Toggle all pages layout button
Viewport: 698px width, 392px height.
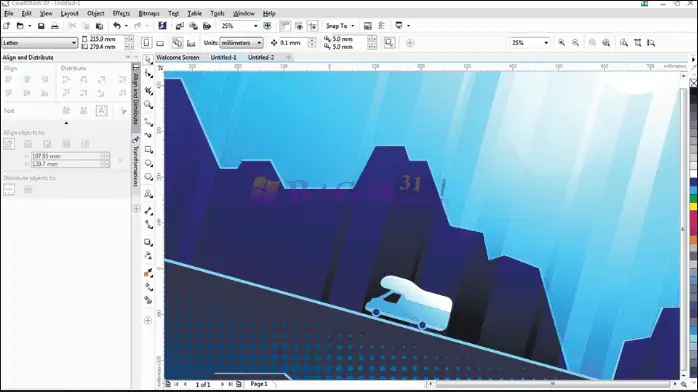click(178, 43)
